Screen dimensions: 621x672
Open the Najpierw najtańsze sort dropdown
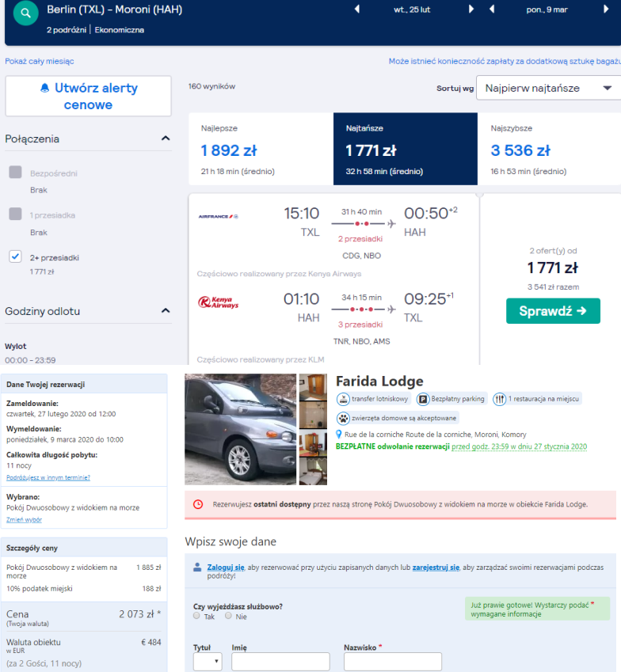coord(548,88)
